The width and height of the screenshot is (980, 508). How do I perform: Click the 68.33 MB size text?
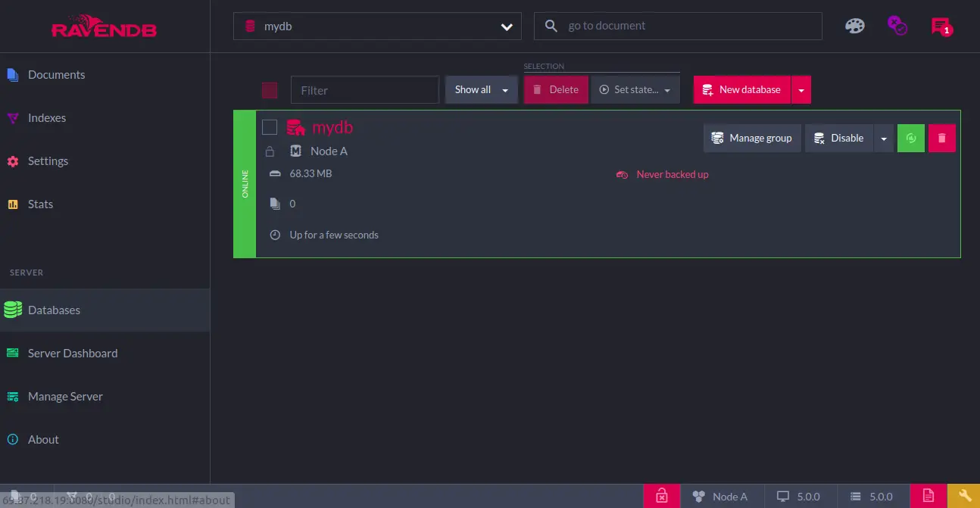point(311,174)
